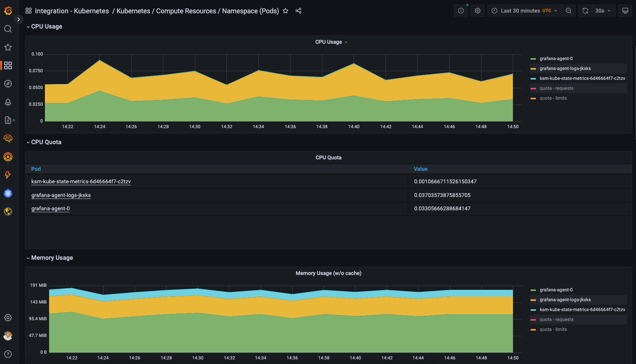Viewport: 636px width, 364px height.
Task: Open the Search in the left sidebar
Action: click(8, 29)
